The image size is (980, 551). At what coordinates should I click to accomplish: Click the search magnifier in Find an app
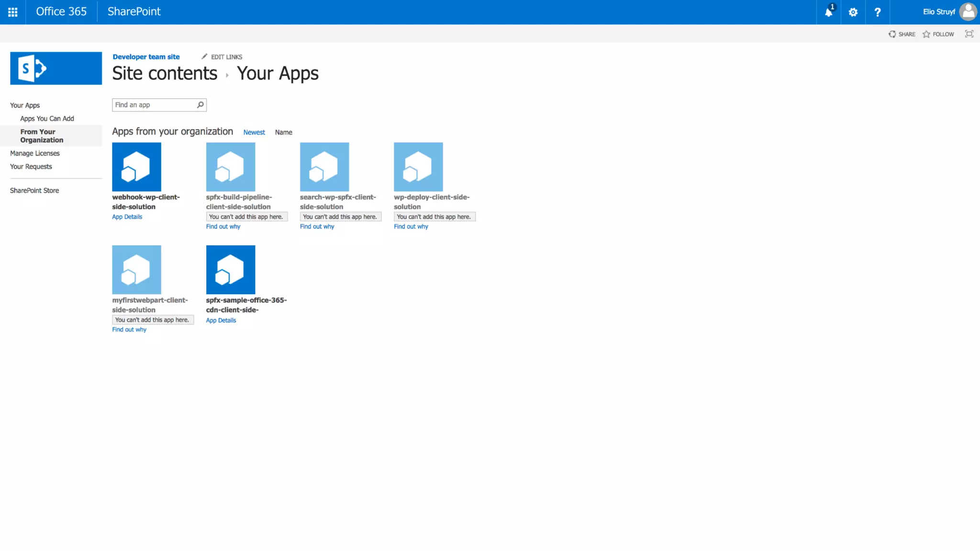tap(200, 105)
